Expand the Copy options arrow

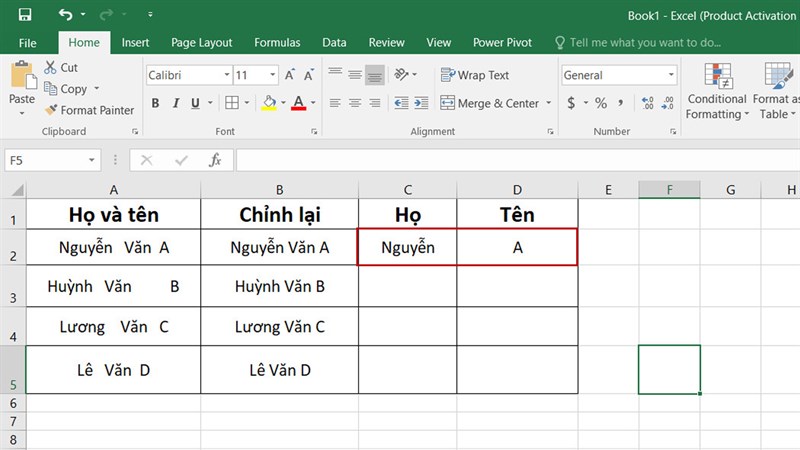pos(96,89)
